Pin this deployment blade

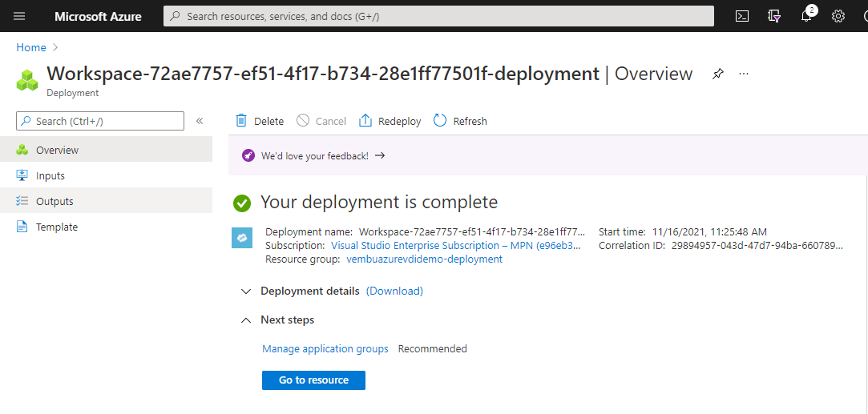click(718, 74)
